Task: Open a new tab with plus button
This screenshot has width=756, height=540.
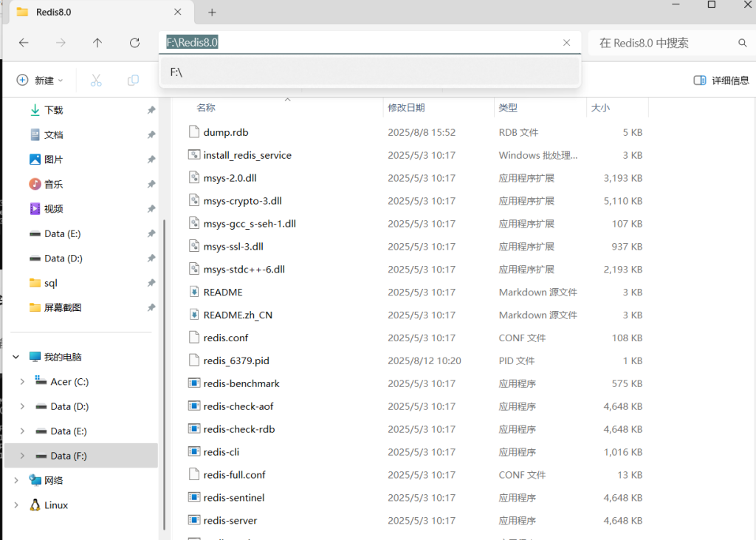Action: click(x=212, y=13)
